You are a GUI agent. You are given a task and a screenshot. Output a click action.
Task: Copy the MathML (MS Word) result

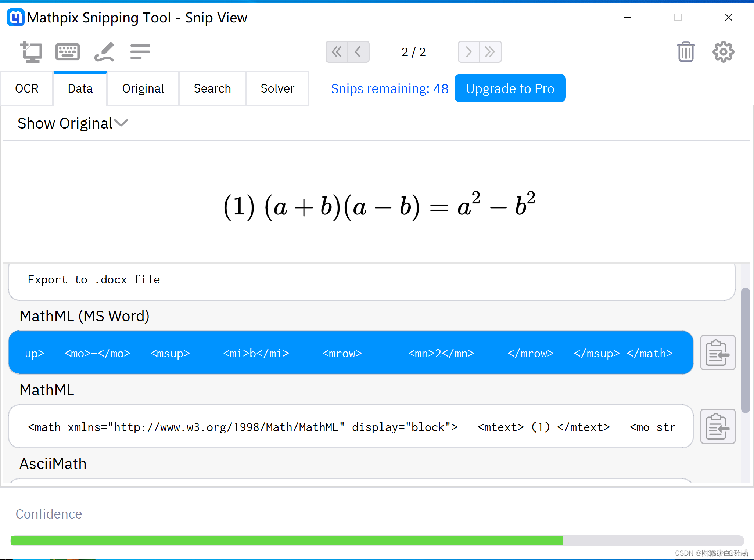tap(717, 353)
